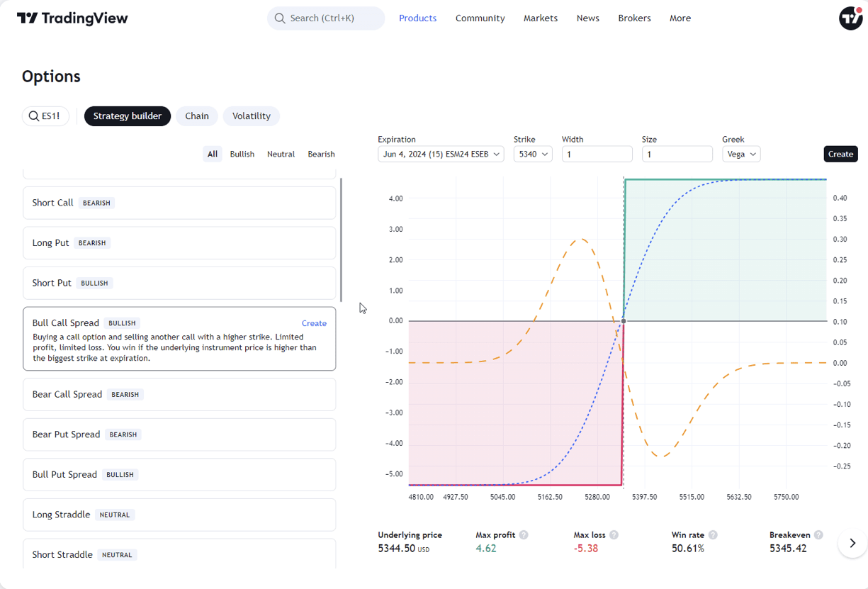Open the Strike price dropdown
The image size is (868, 589).
(533, 154)
